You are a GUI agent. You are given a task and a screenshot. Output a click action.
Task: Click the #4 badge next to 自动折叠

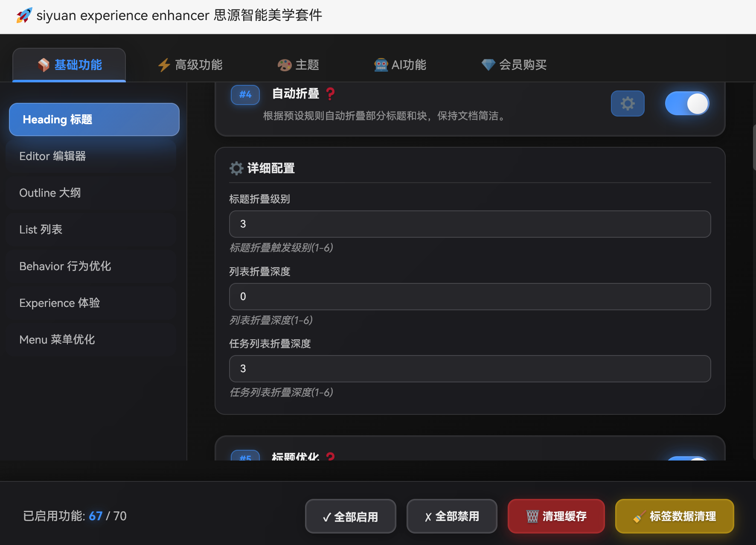(x=245, y=95)
